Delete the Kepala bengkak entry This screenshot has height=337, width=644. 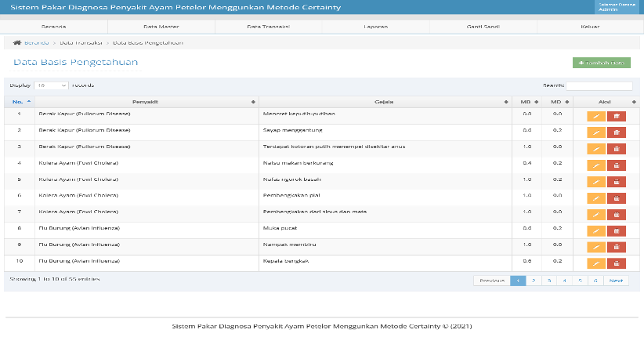tap(616, 263)
